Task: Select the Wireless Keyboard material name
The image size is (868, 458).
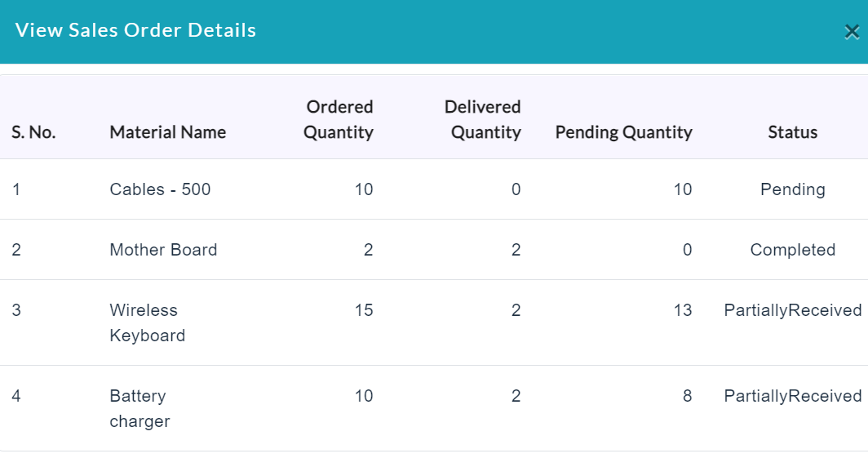Action: (x=147, y=322)
